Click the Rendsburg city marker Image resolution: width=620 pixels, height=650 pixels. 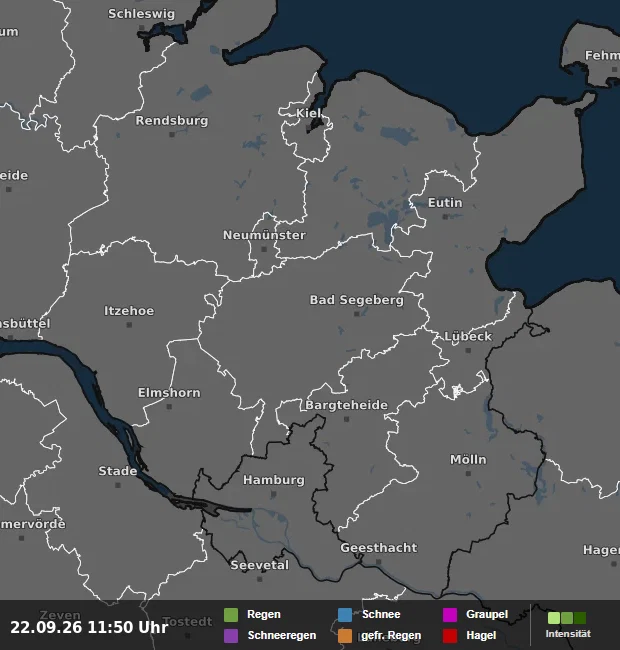[x=172, y=134]
